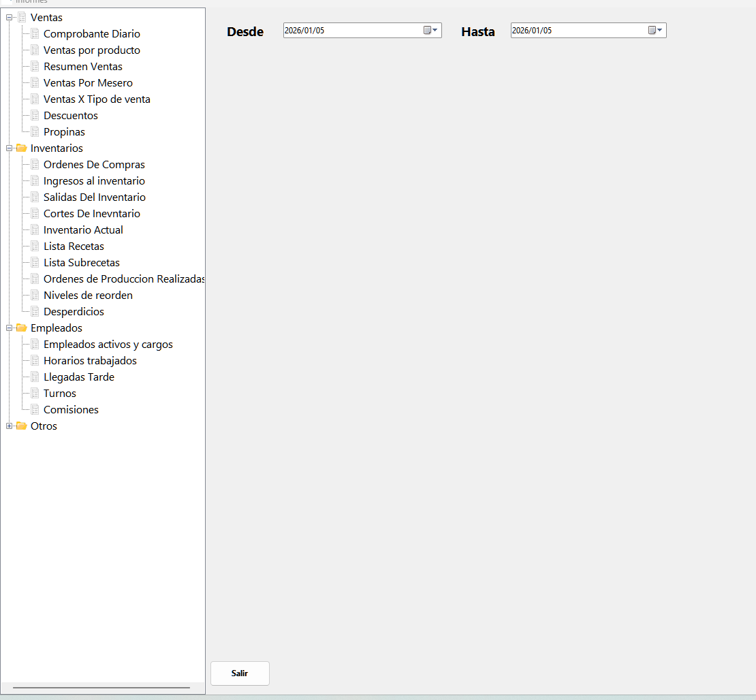
Task: Open the Desde date calendar dropdown
Action: 431,31
